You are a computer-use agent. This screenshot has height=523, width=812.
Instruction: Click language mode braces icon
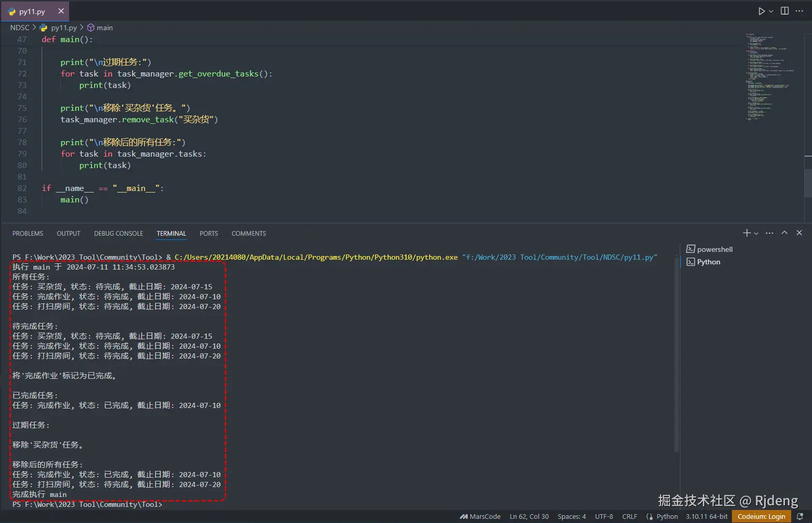click(649, 516)
